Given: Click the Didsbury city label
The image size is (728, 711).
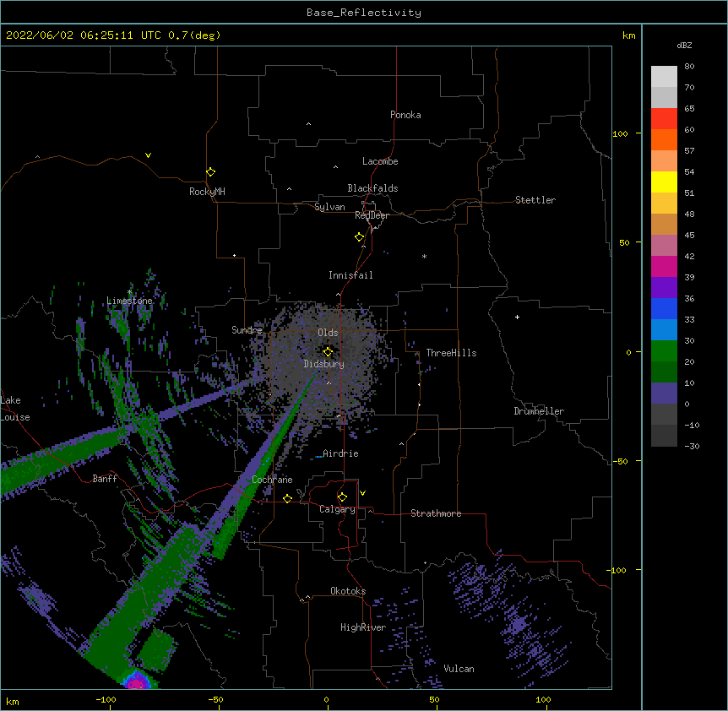Looking at the screenshot, I should 324,364.
